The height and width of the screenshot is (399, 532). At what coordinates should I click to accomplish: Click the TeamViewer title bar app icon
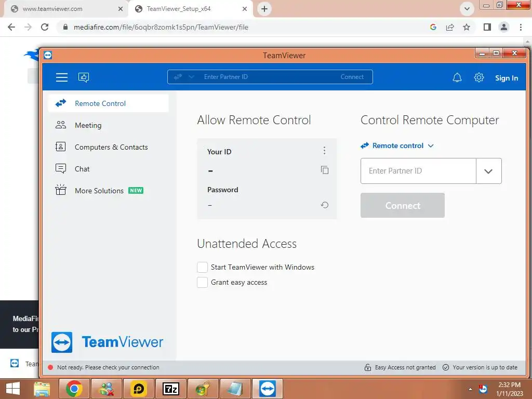click(x=48, y=55)
